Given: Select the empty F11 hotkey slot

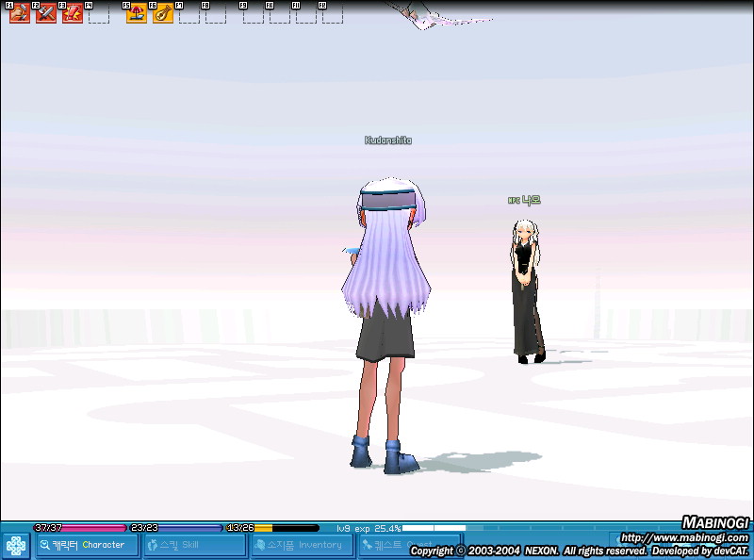Looking at the screenshot, I should click(x=306, y=13).
